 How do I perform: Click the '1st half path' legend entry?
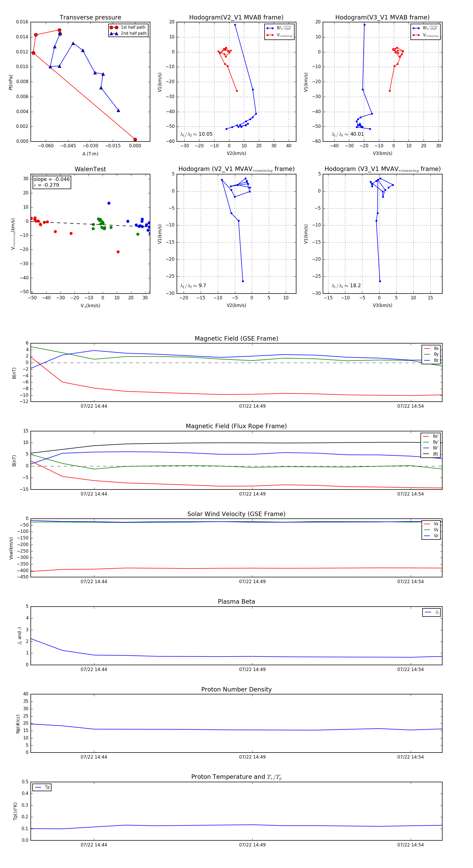[x=128, y=27]
